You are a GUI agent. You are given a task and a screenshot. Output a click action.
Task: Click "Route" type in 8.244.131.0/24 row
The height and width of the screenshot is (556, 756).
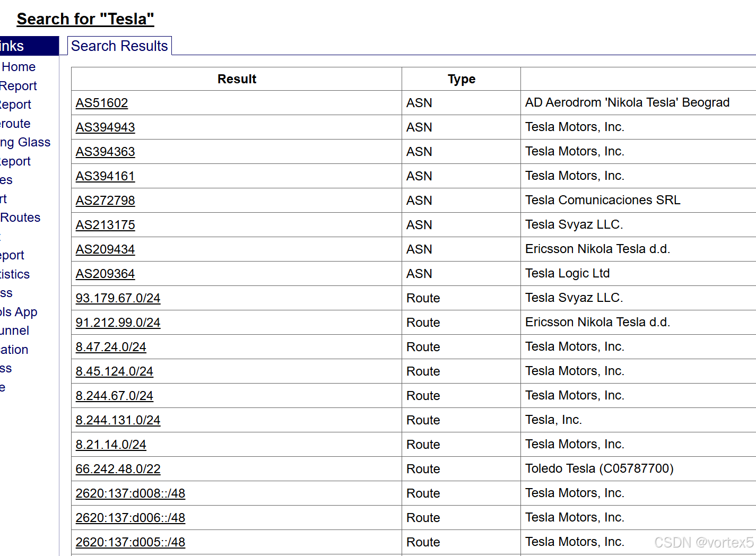(x=423, y=420)
